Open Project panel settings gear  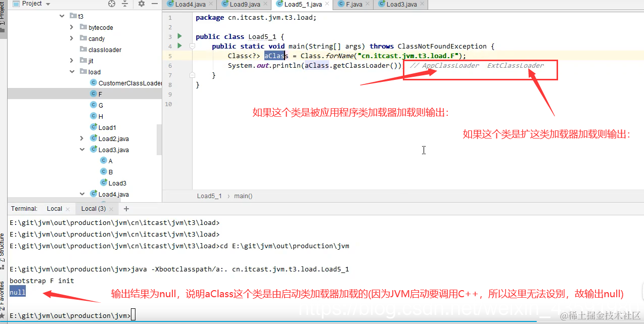(x=141, y=4)
